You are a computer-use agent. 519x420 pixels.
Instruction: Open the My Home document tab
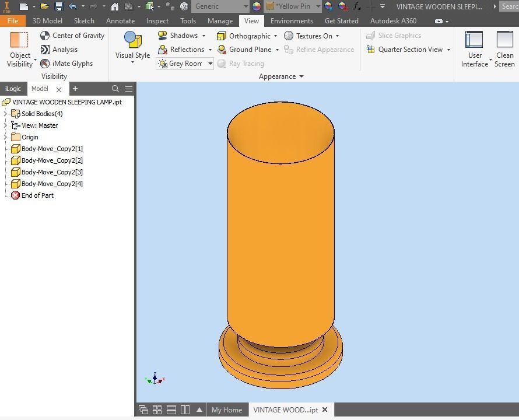pyautogui.click(x=227, y=410)
